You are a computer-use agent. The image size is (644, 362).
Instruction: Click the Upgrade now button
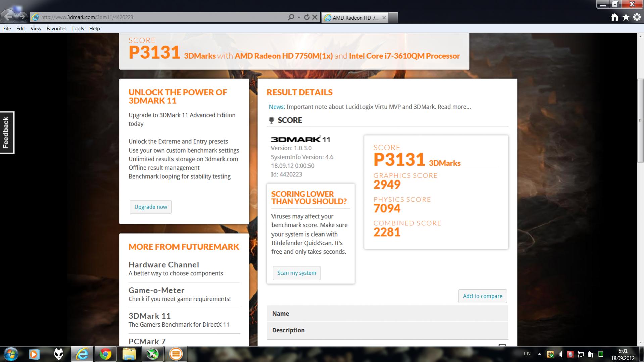pos(151,207)
